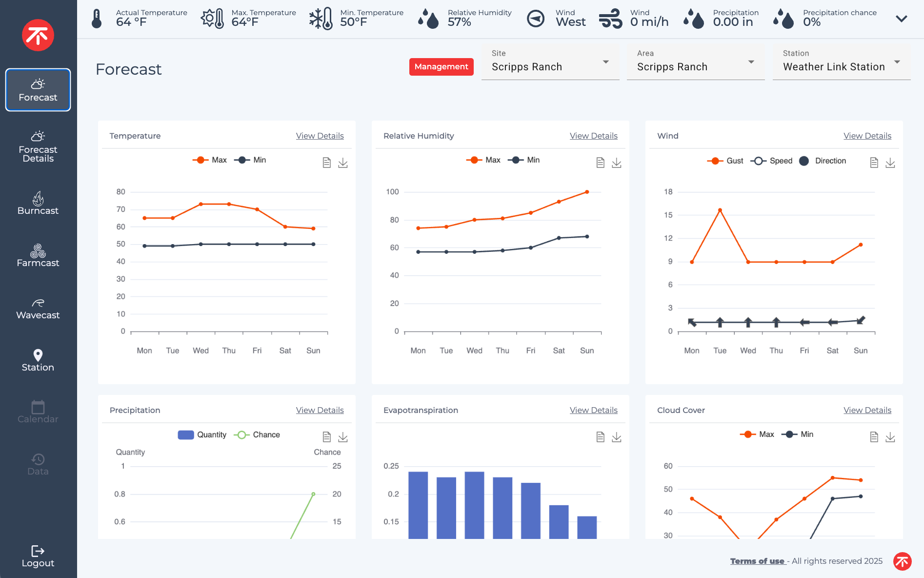Image resolution: width=924 pixels, height=578 pixels.
Task: Show Cloud Cover data view icon
Action: [x=874, y=437]
